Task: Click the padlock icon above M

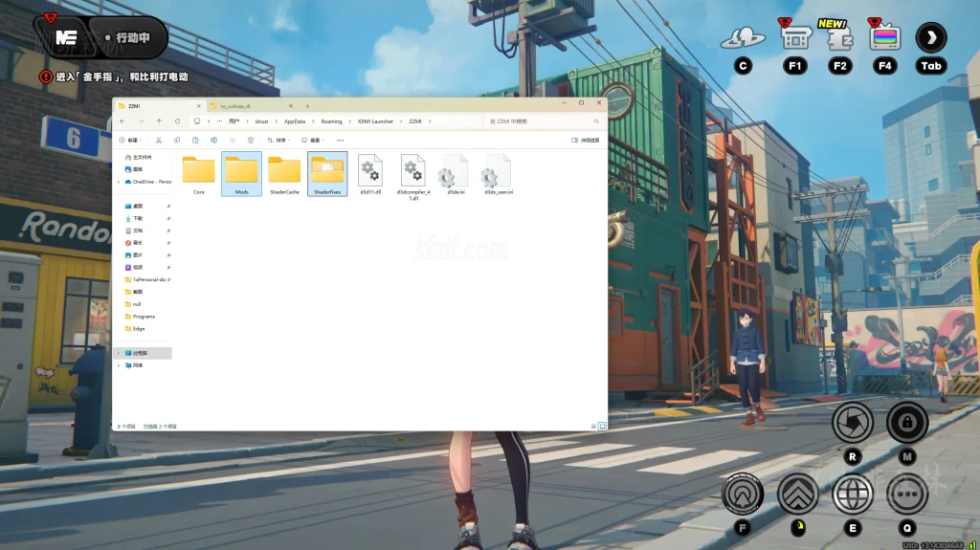Action: pos(906,422)
